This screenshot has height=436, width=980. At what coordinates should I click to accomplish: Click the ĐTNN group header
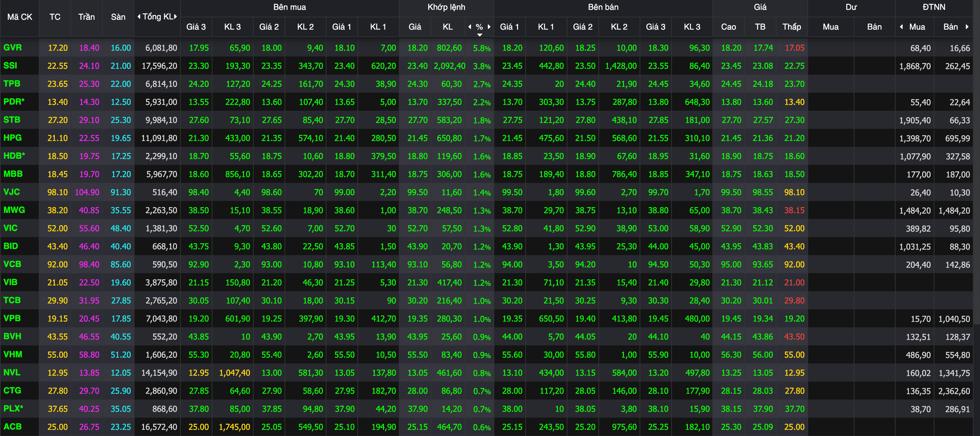click(x=934, y=7)
